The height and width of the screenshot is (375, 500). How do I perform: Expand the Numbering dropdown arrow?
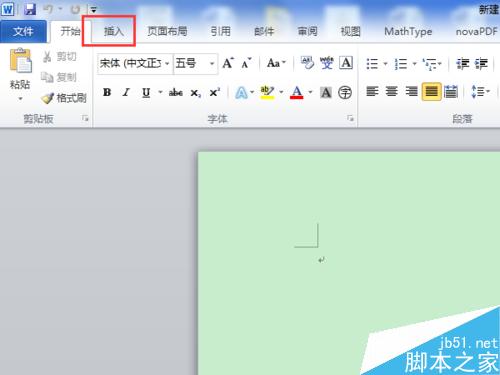click(x=414, y=63)
